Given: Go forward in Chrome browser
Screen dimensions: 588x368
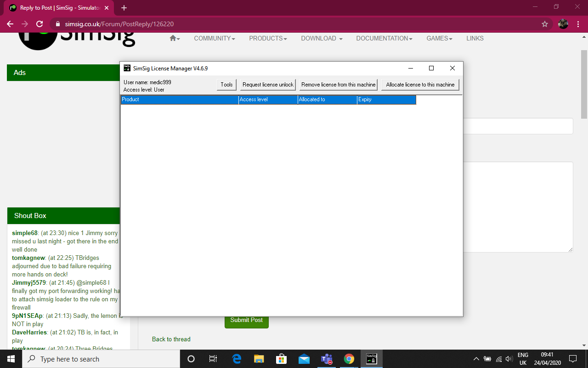Looking at the screenshot, I should coord(25,24).
